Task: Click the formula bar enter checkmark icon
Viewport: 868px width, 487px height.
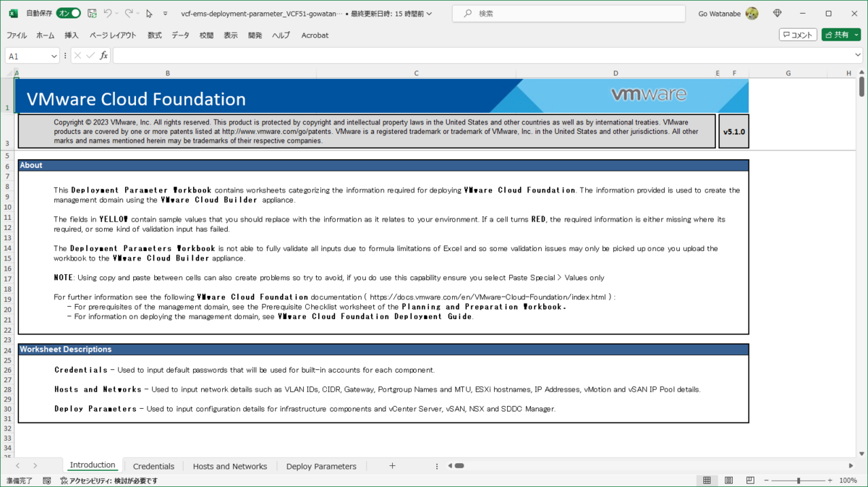Action: 90,56
